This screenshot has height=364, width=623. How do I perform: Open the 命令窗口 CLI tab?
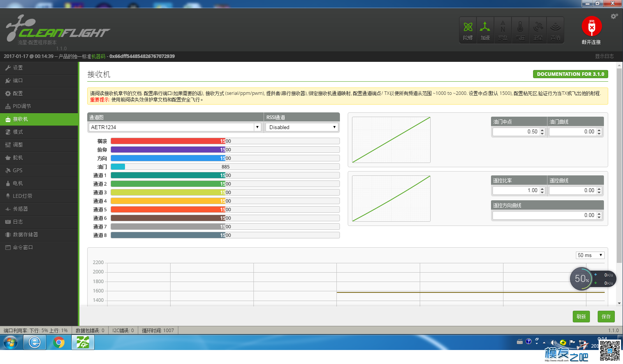coord(39,247)
